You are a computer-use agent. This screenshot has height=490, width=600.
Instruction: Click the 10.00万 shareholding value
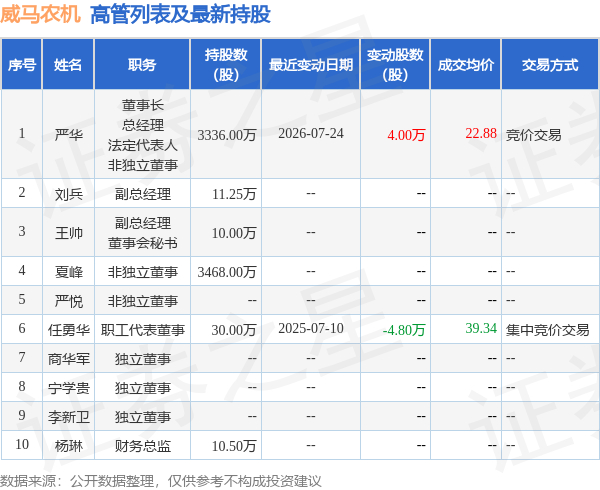click(234, 233)
